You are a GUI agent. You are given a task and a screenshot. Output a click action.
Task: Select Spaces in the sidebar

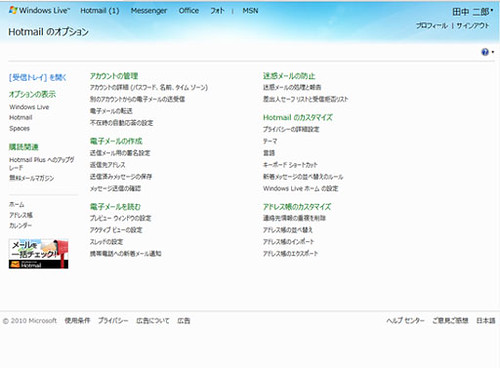coord(19,128)
